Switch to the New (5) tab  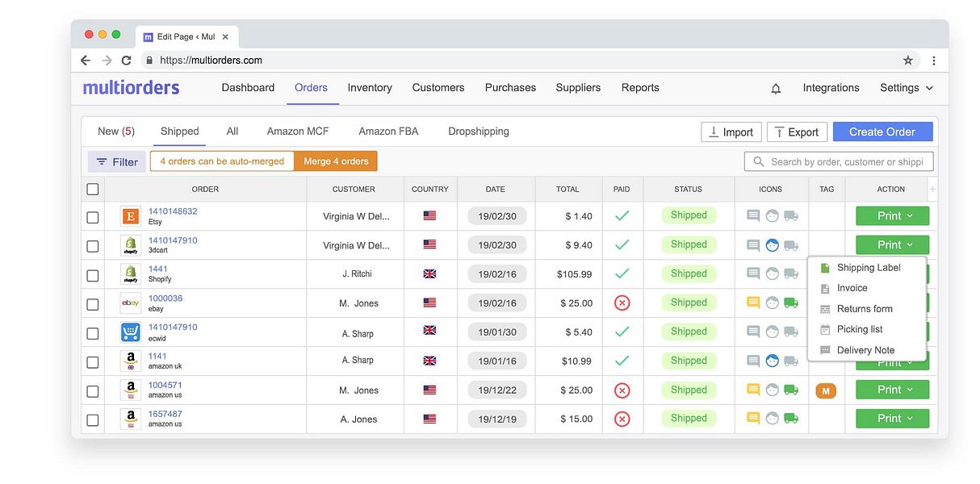pos(116,131)
